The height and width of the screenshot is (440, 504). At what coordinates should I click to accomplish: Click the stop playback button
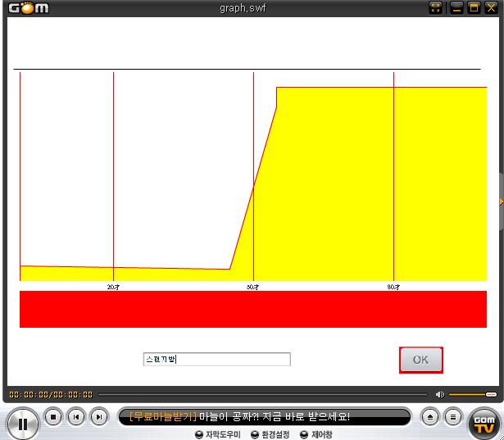tap(53, 417)
